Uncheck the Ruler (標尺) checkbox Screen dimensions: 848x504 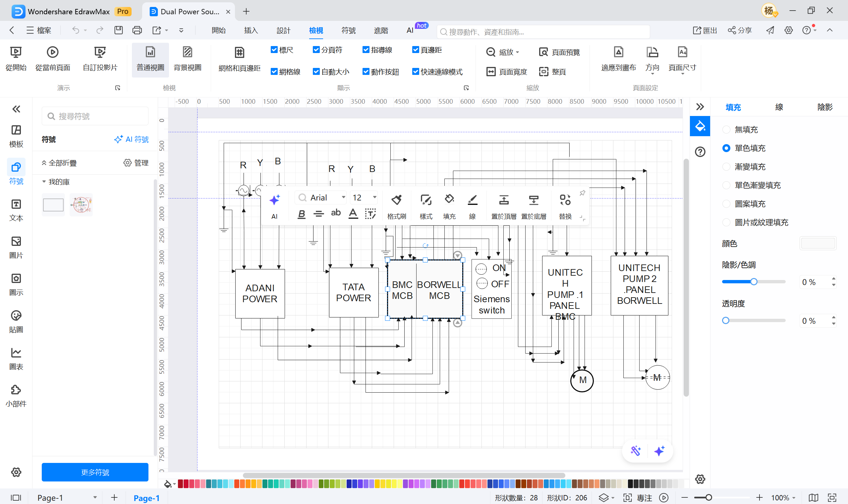[274, 50]
